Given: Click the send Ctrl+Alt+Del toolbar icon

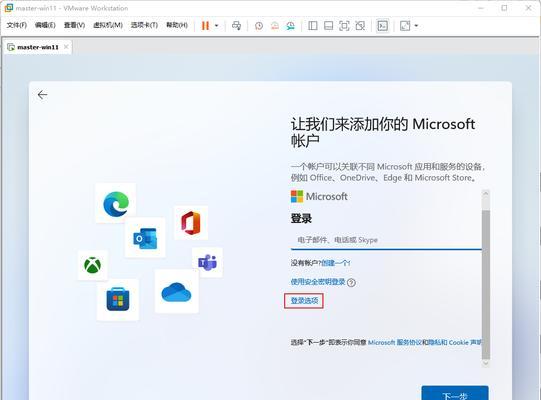Looking at the screenshot, I should [236, 26].
